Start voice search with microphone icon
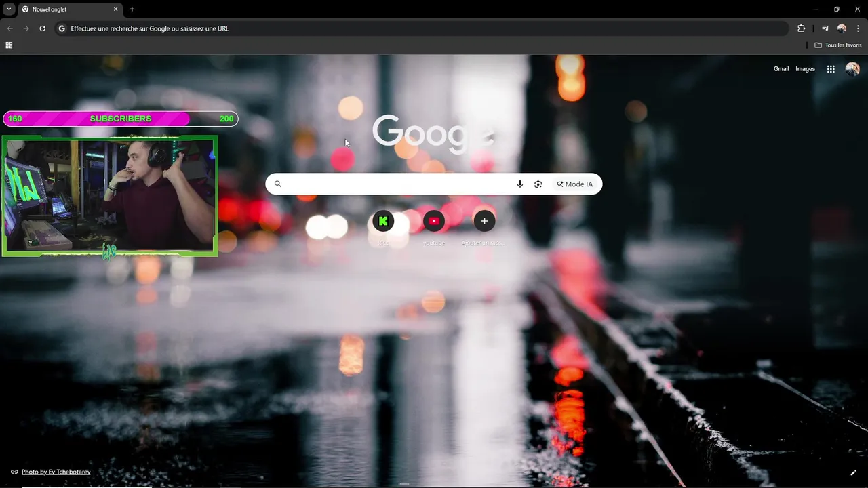This screenshot has width=868, height=488. click(519, 184)
